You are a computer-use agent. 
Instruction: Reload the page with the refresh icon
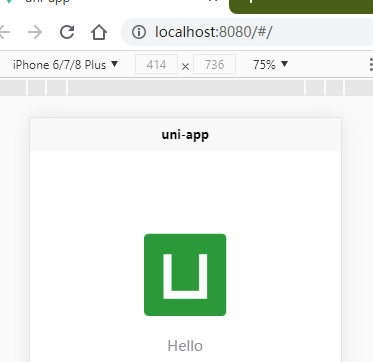point(67,32)
